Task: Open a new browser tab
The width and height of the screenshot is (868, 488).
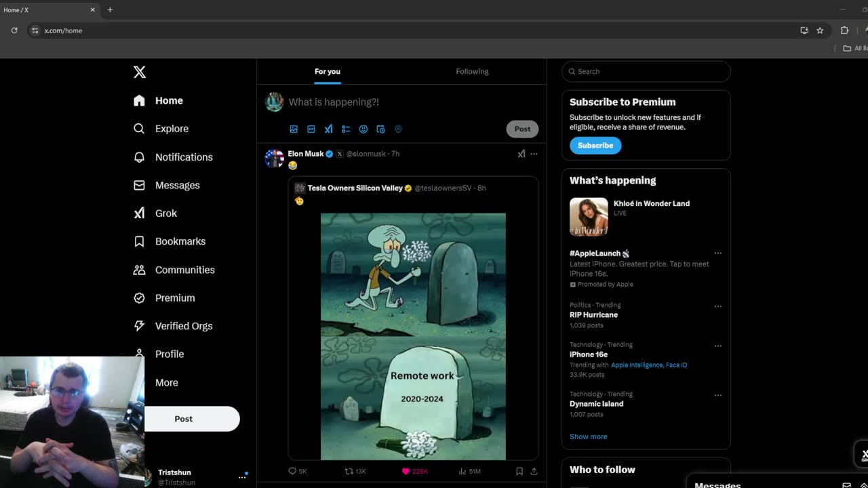Action: [110, 9]
